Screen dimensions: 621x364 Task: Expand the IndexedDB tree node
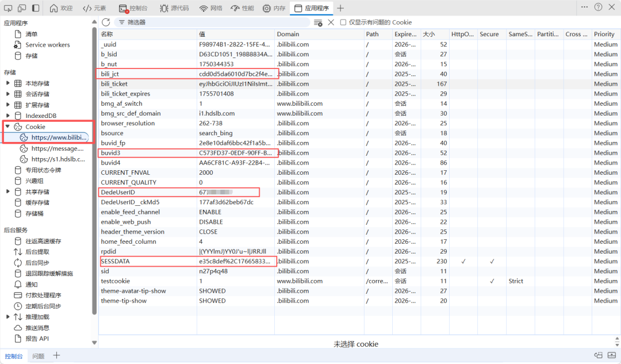pyautogui.click(x=7, y=116)
